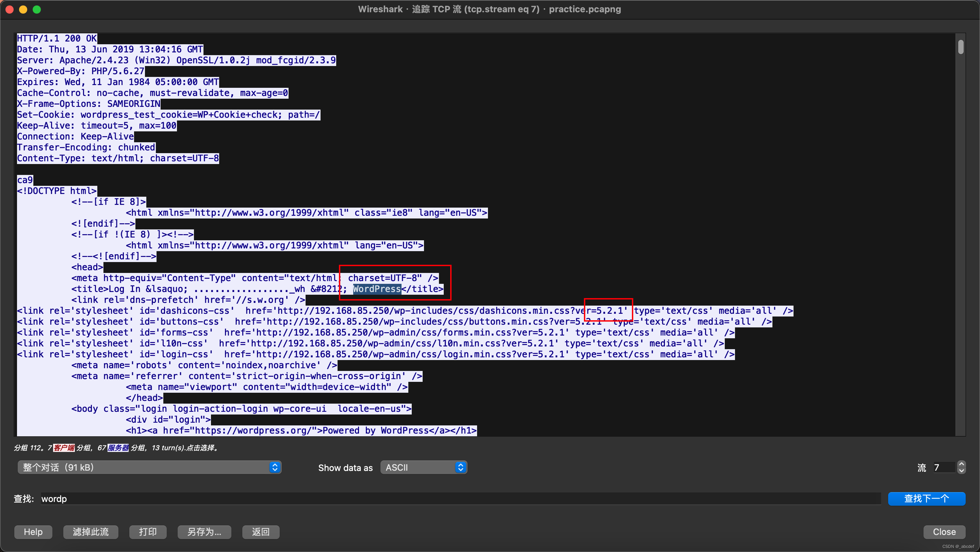Click the 'Date: Thu, 13 Jun 2019 13:04:16 GMT' line

(x=110, y=49)
